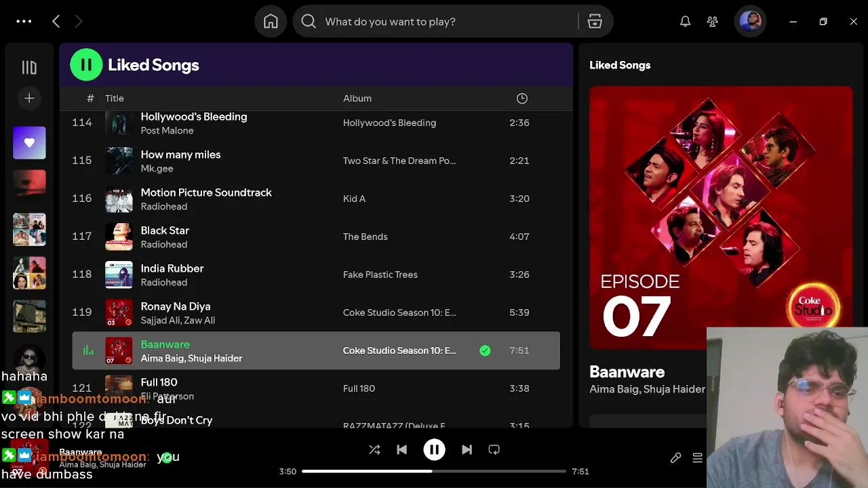Skip to the next track

(x=467, y=449)
